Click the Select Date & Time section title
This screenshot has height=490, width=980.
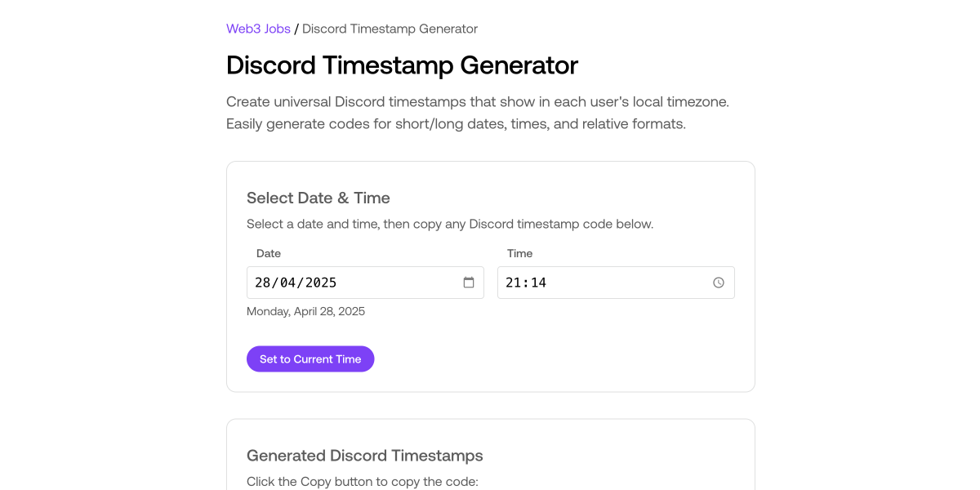(x=318, y=198)
